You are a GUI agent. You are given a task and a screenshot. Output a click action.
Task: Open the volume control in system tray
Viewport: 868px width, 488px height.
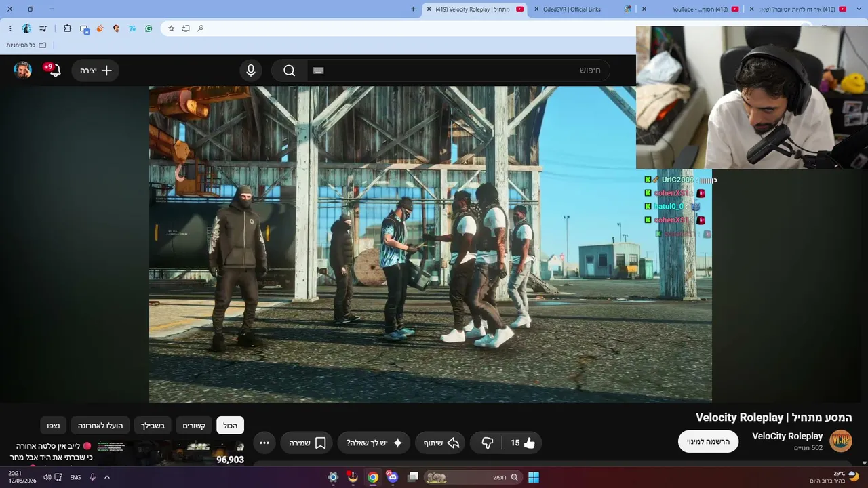point(47,477)
